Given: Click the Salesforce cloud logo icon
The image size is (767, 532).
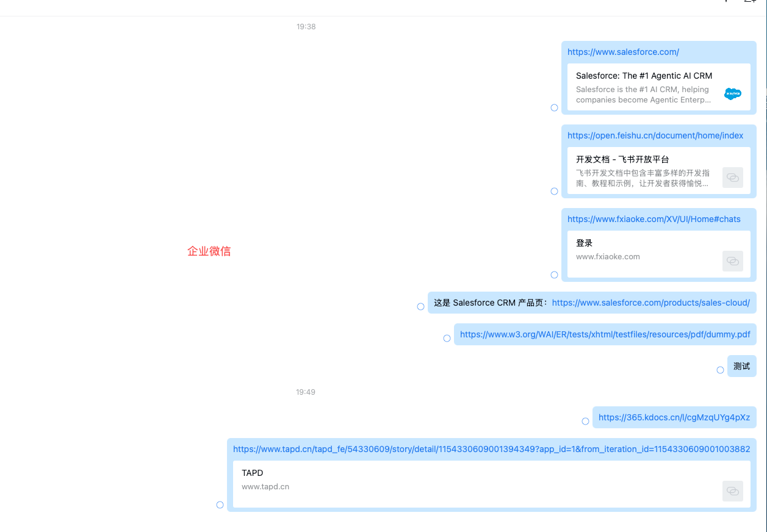Looking at the screenshot, I should coord(733,94).
